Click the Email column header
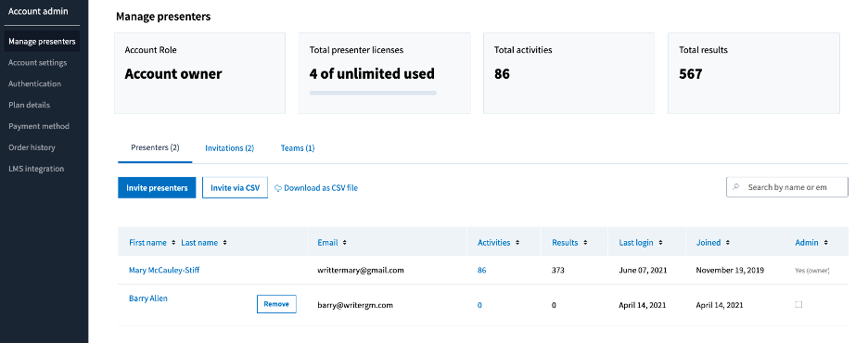The height and width of the screenshot is (343, 868). [x=327, y=242]
